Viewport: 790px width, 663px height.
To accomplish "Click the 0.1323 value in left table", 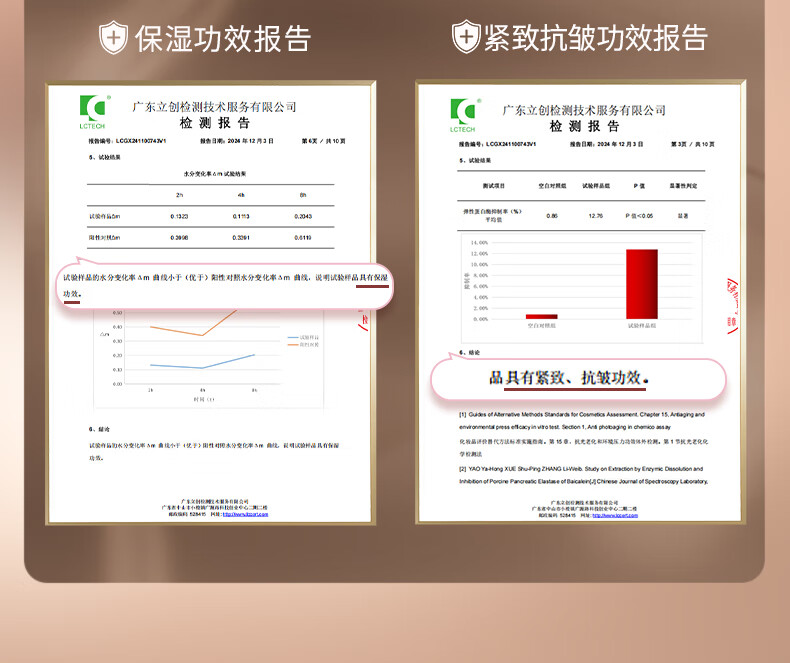I will pos(179,216).
